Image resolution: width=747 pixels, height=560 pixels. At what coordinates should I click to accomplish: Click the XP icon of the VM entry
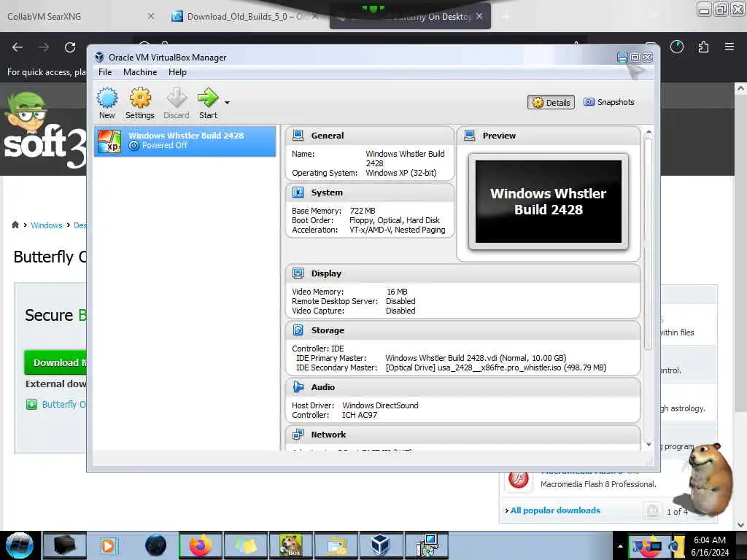109,141
